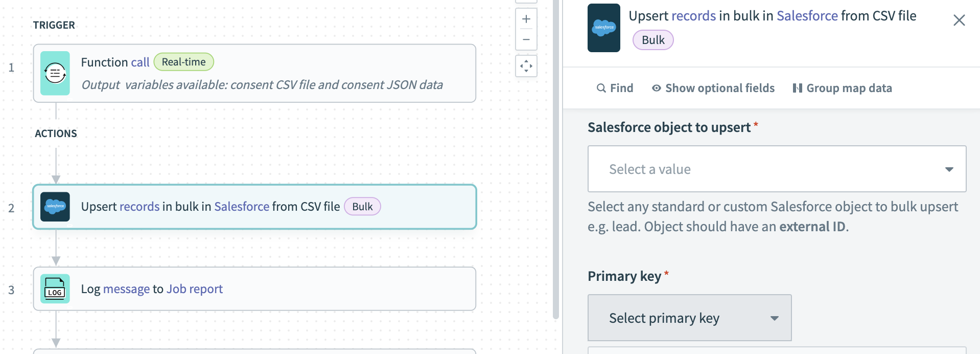This screenshot has height=354, width=980.
Task: Click Find in the panel toolbar
Action: click(x=615, y=88)
